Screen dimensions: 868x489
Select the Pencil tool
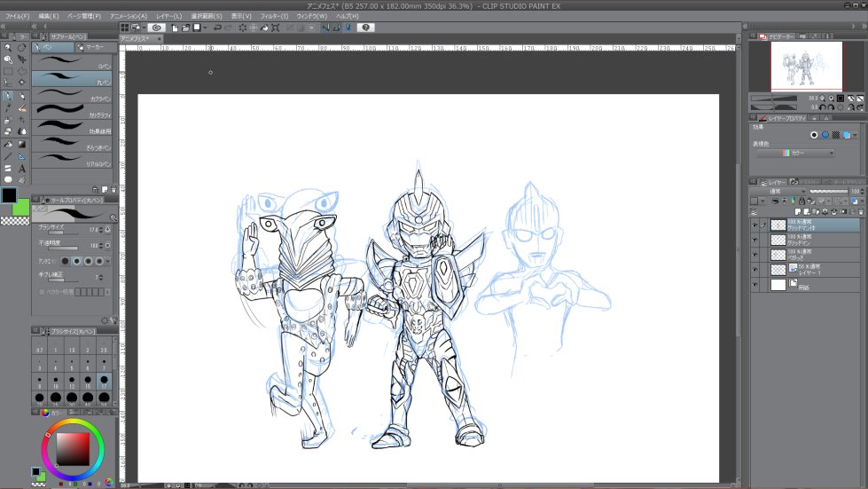(x=21, y=96)
